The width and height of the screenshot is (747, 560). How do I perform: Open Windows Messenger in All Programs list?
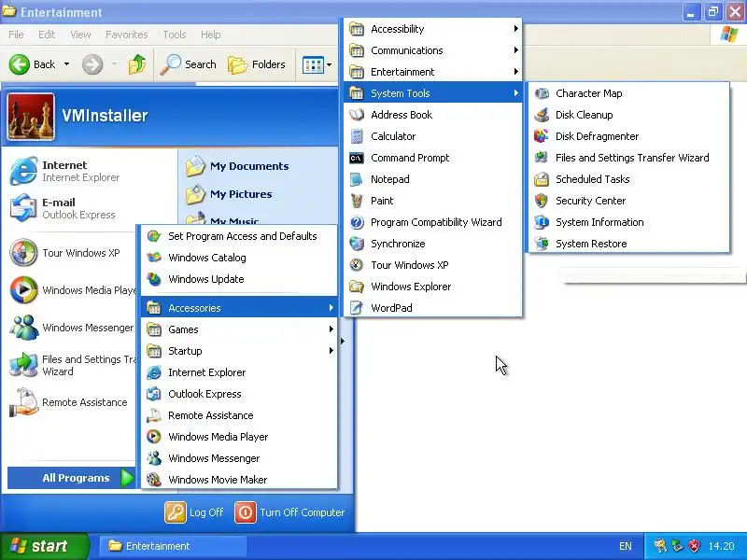[x=239, y=458]
